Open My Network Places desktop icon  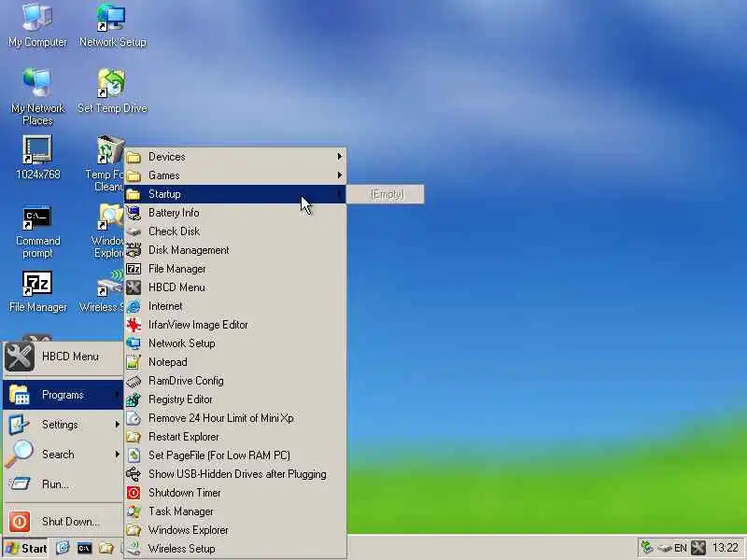click(37, 97)
